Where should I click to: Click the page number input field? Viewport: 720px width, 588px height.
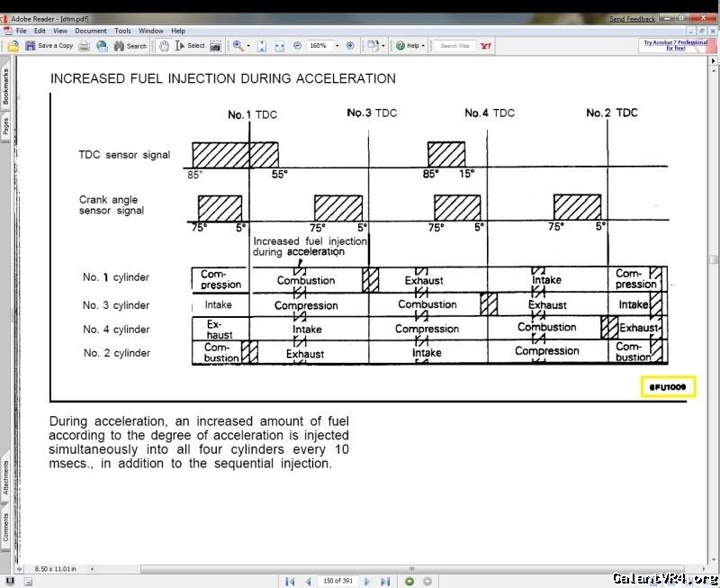(338, 582)
